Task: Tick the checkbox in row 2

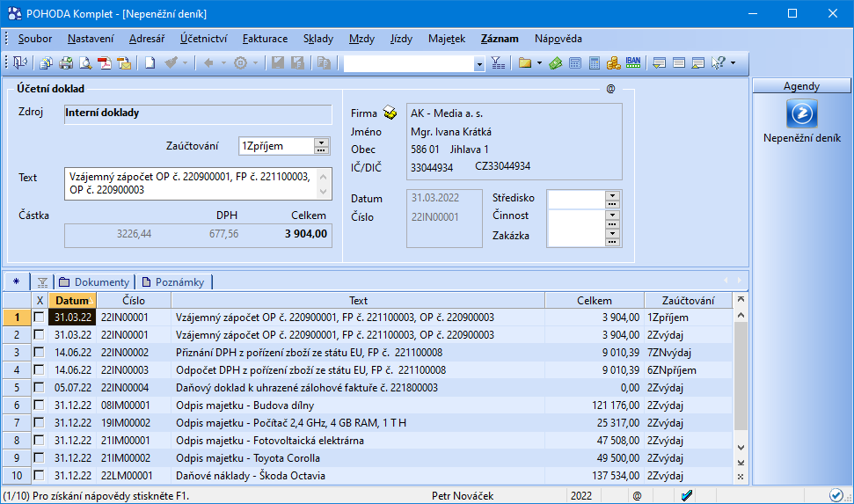Action: coord(39,334)
